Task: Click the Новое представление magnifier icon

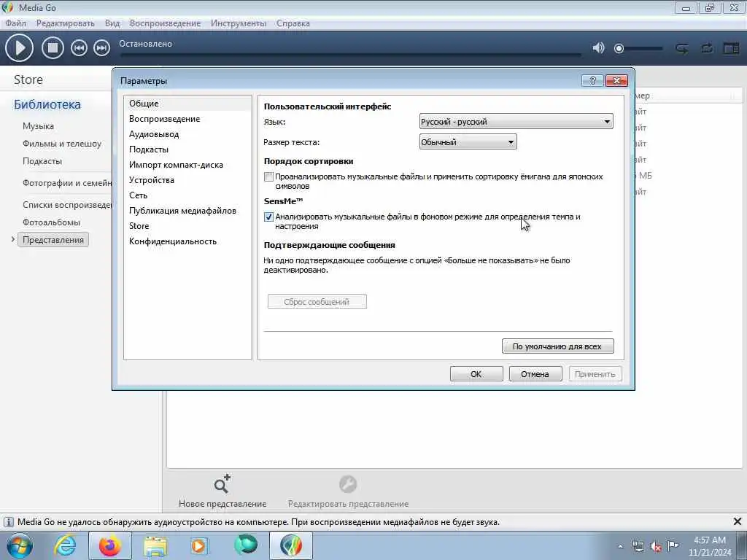Action: [x=222, y=484]
